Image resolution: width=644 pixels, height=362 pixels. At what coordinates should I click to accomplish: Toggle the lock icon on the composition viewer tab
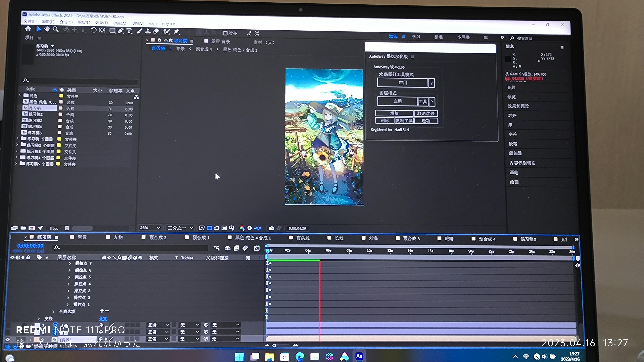click(159, 40)
